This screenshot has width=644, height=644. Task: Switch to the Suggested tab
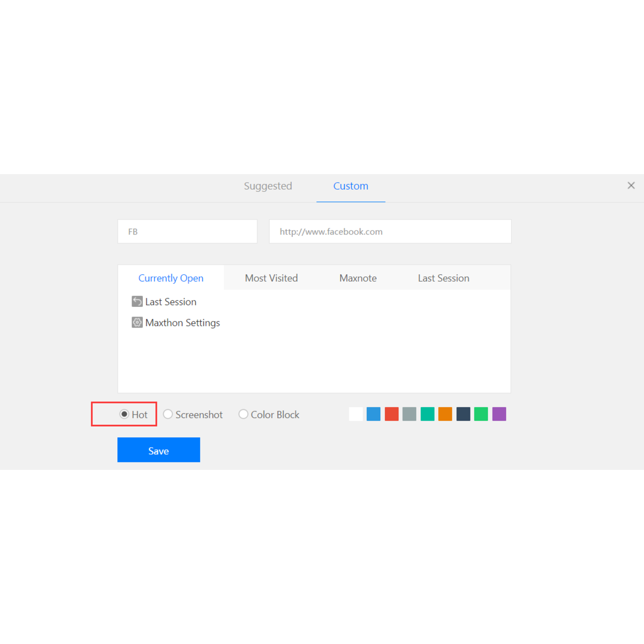(x=268, y=186)
